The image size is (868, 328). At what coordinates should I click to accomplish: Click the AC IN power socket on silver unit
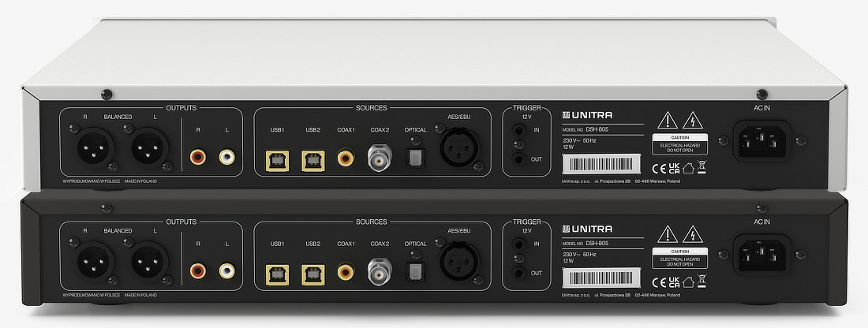761,140
